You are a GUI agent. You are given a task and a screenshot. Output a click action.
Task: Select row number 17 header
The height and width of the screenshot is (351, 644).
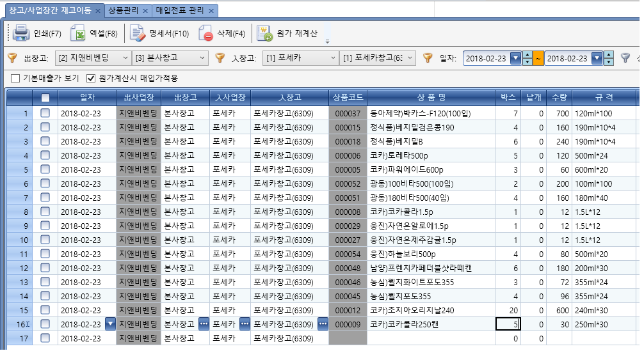19,338
